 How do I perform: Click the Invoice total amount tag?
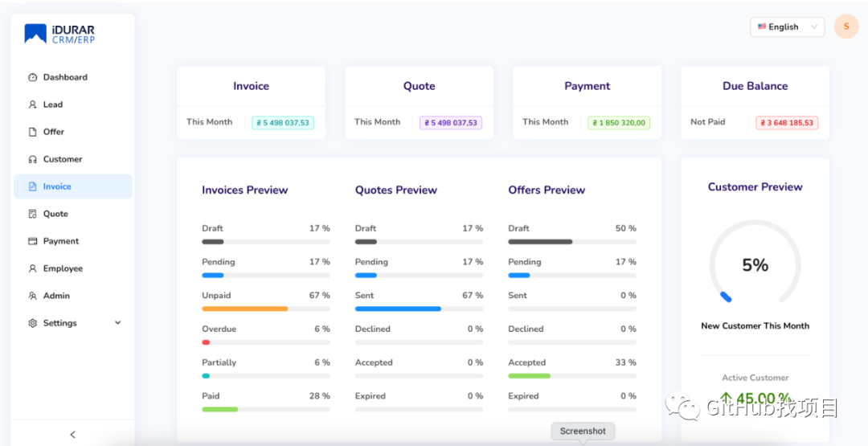tap(283, 123)
